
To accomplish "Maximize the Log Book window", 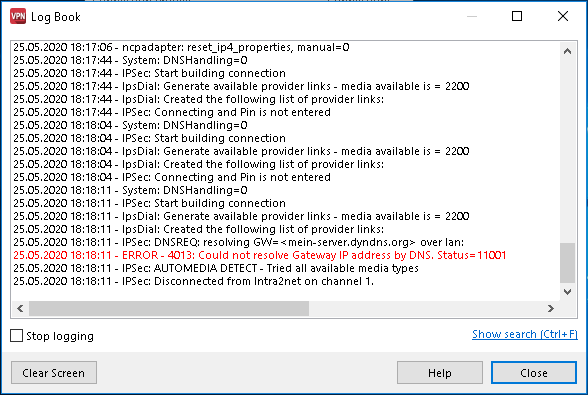I will tap(517, 16).
